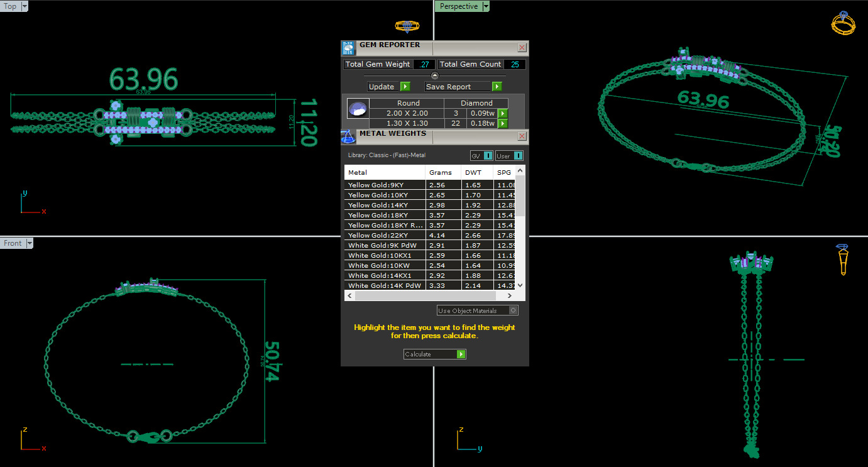The height and width of the screenshot is (467, 868).
Task: Click the 11.20 dimension in Top viewport
Action: [308, 122]
